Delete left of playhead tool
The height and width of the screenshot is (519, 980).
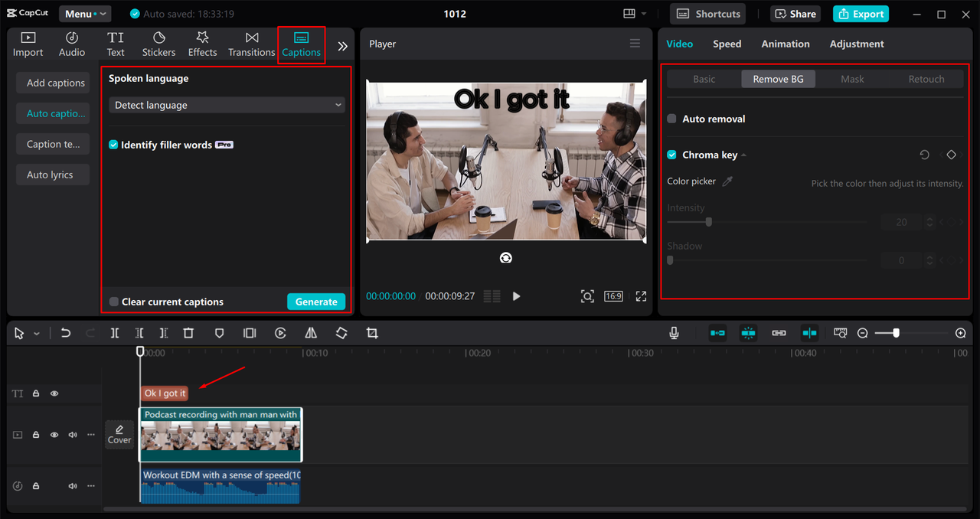click(x=139, y=333)
